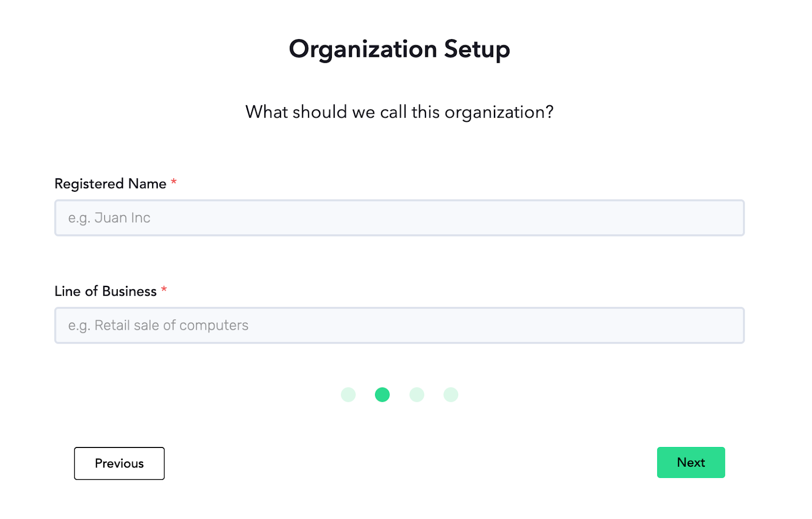Image resolution: width=812 pixels, height=519 pixels.
Task: Focus the Registered Name input field
Action: pos(399,218)
